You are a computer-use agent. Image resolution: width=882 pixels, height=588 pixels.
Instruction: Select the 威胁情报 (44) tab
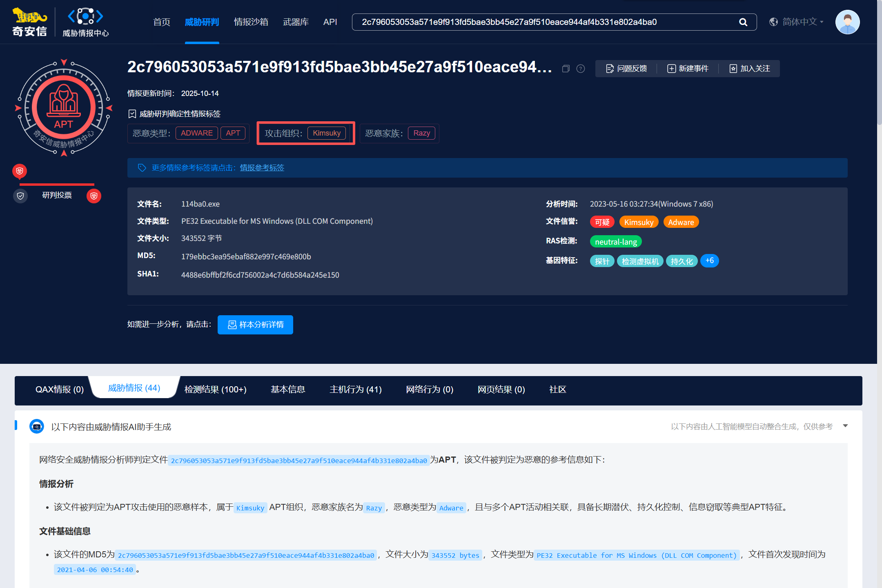[134, 388]
